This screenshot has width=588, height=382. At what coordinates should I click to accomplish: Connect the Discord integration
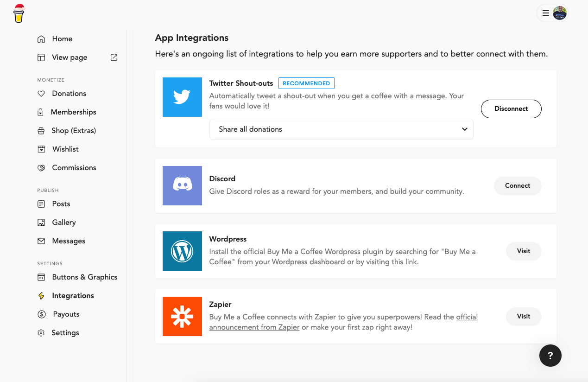pyautogui.click(x=517, y=186)
